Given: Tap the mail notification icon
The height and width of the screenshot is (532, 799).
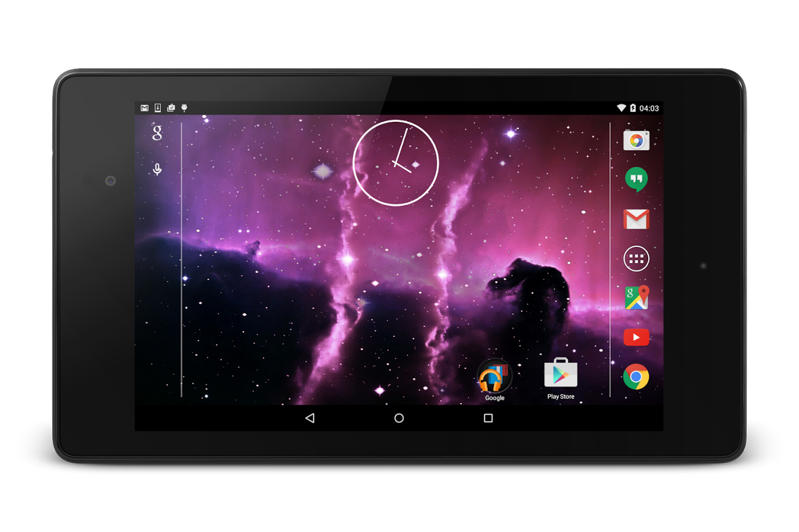Looking at the screenshot, I should click(x=144, y=108).
